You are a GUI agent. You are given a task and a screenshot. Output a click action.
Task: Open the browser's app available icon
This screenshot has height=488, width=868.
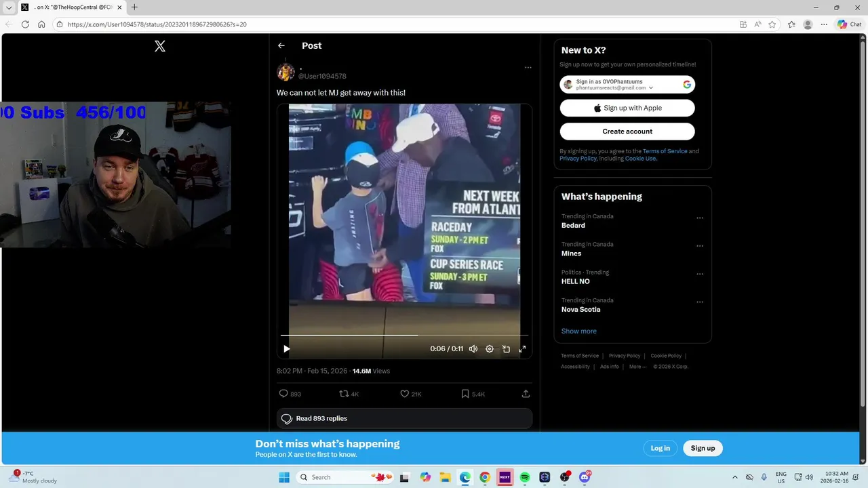743,24
